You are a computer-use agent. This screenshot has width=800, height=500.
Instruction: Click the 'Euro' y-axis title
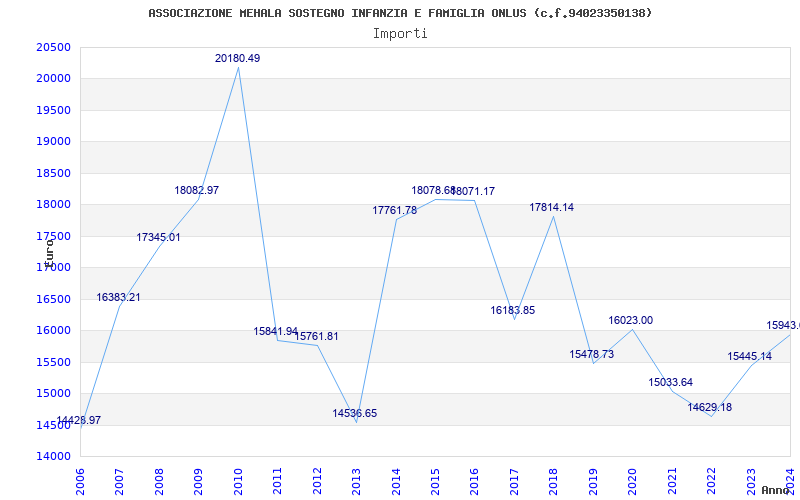click(49, 253)
